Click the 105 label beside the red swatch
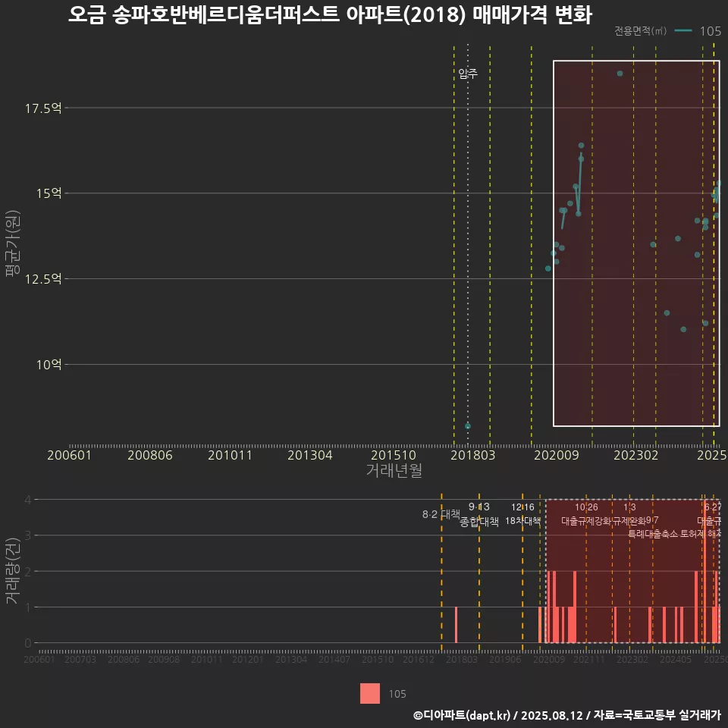 [397, 694]
